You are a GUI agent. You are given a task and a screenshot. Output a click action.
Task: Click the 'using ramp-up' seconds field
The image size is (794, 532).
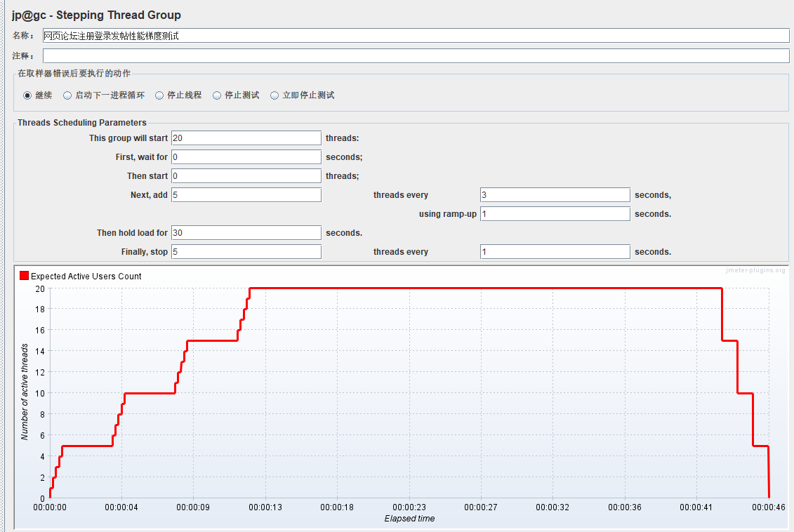pyautogui.click(x=555, y=213)
